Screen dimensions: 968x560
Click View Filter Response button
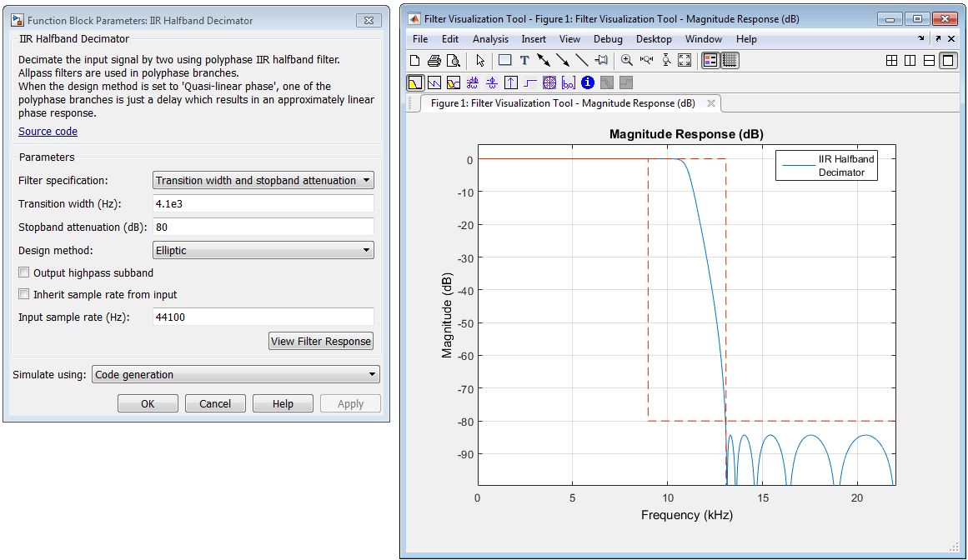(x=321, y=341)
